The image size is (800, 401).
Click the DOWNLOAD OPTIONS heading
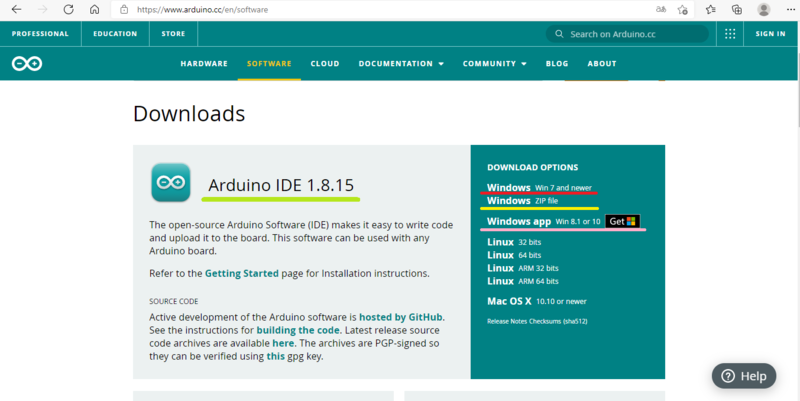coord(533,167)
